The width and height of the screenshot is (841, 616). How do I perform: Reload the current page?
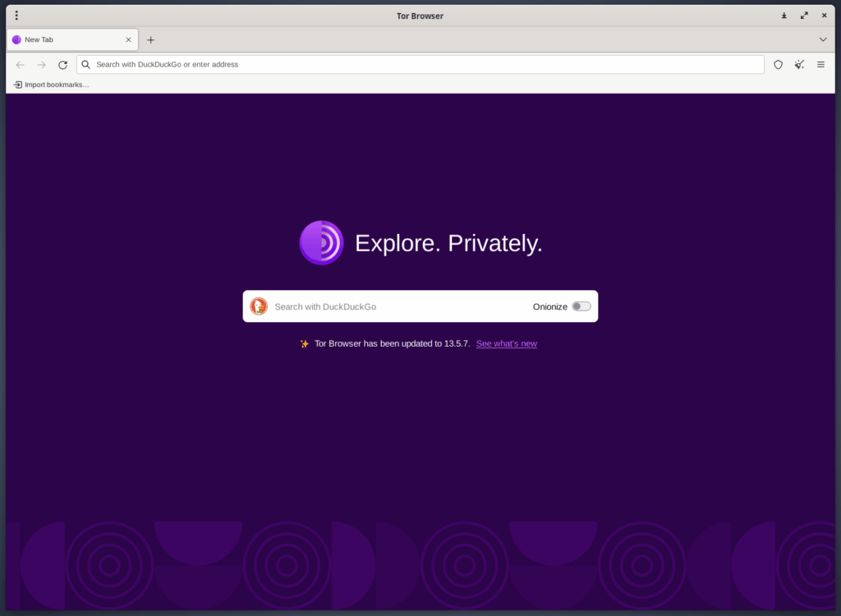62,65
